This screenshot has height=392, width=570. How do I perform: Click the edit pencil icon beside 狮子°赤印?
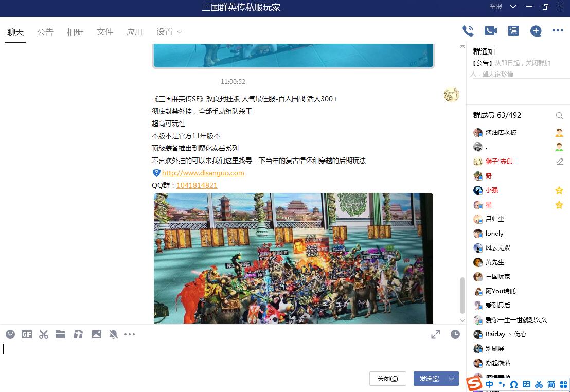(560, 162)
